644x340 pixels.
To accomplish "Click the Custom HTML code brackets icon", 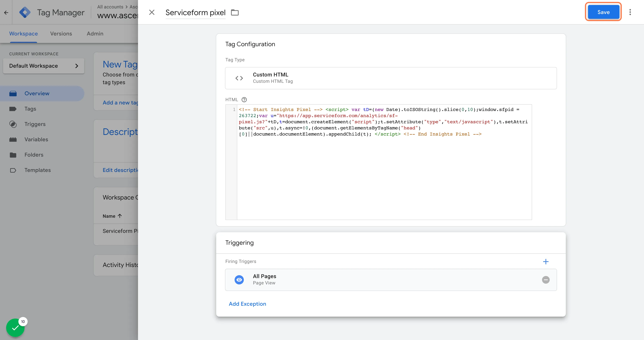I will pyautogui.click(x=239, y=78).
